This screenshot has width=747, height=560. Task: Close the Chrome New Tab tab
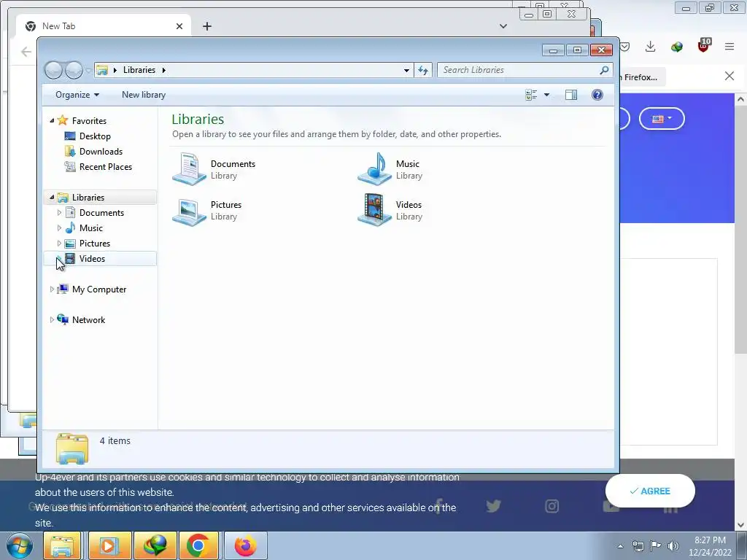tap(179, 26)
